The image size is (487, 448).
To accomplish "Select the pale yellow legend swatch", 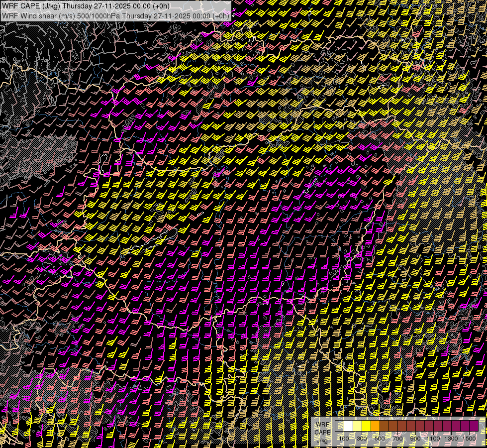I will point(358,426).
